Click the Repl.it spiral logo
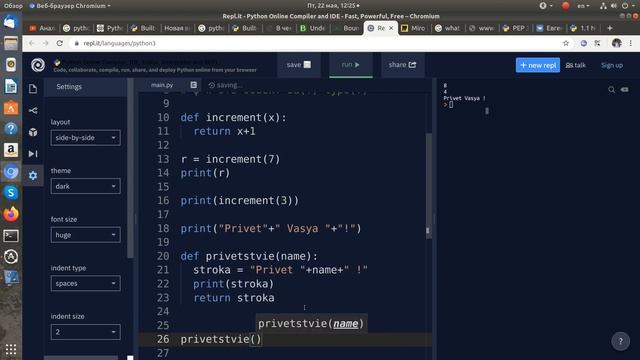 click(x=38, y=65)
